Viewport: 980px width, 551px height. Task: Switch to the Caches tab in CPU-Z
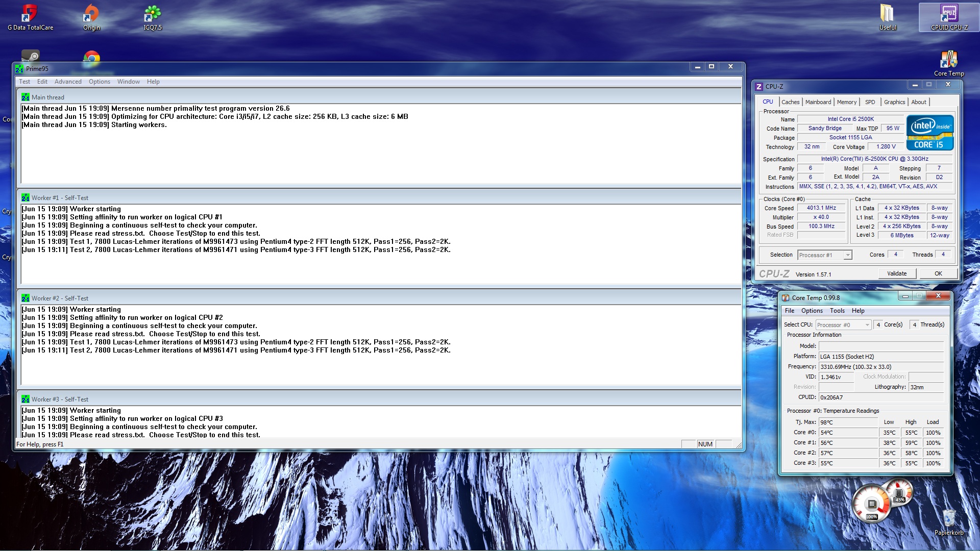[x=790, y=102]
